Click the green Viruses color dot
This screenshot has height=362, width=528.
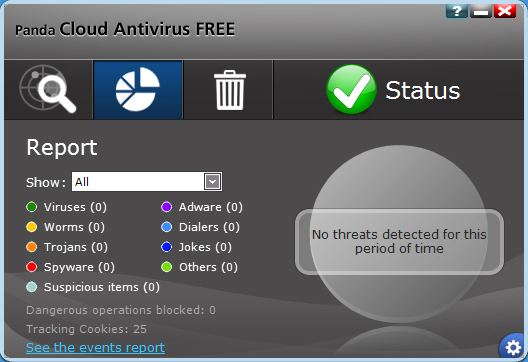(x=32, y=207)
